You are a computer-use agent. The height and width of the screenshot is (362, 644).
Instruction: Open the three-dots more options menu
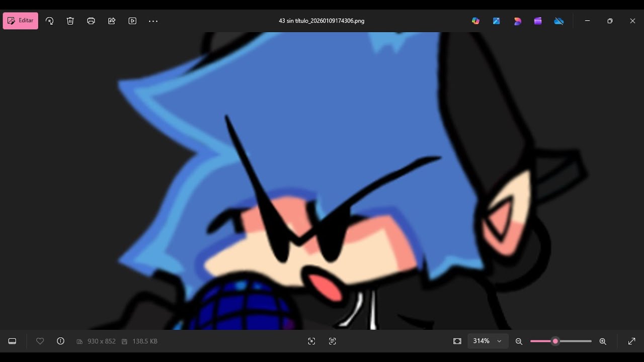(153, 21)
